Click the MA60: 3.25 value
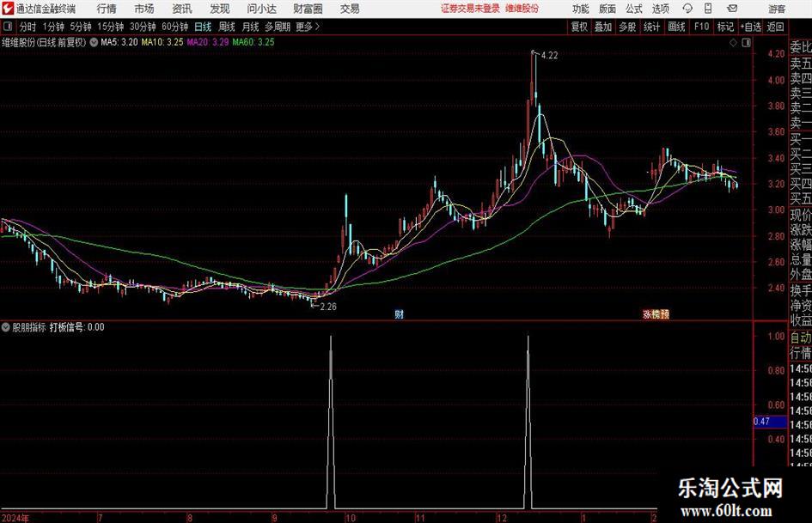Image resolution: width=812 pixels, height=523 pixels. (x=253, y=42)
